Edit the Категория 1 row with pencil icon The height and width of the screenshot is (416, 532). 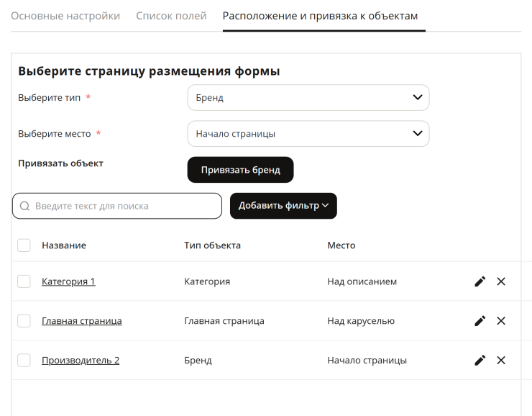tap(480, 281)
